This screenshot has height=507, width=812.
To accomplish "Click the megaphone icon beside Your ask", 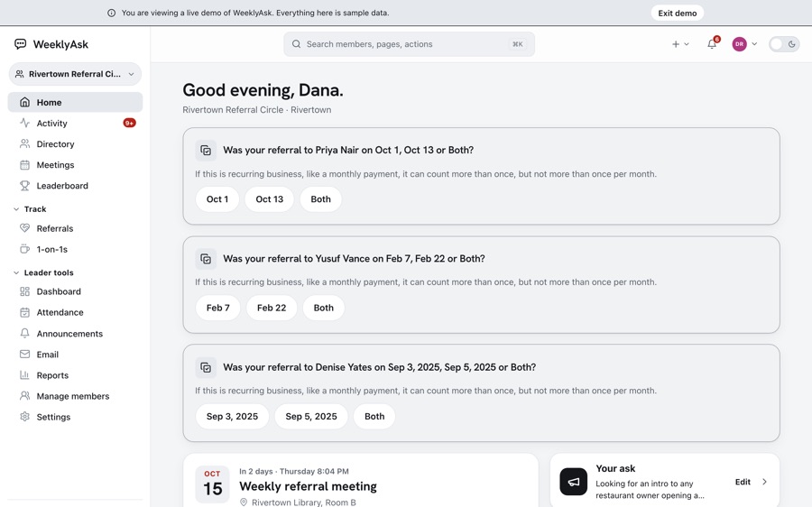I will (x=573, y=482).
